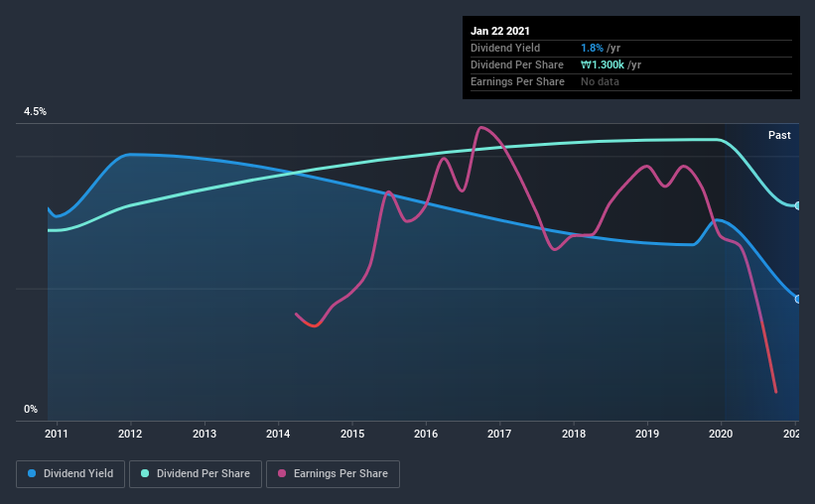Click the pink Earnings Per Share legend dot
This screenshot has width=815, height=504.
[x=282, y=473]
